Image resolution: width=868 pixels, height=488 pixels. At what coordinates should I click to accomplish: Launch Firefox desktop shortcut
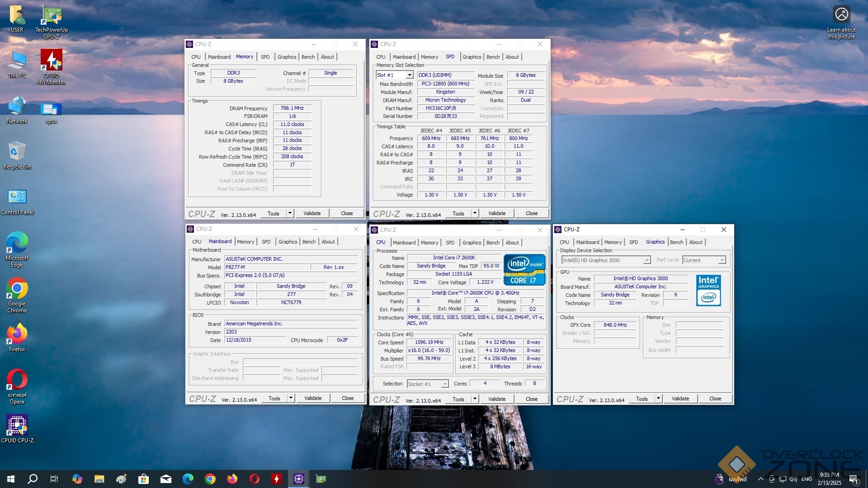coord(17,338)
